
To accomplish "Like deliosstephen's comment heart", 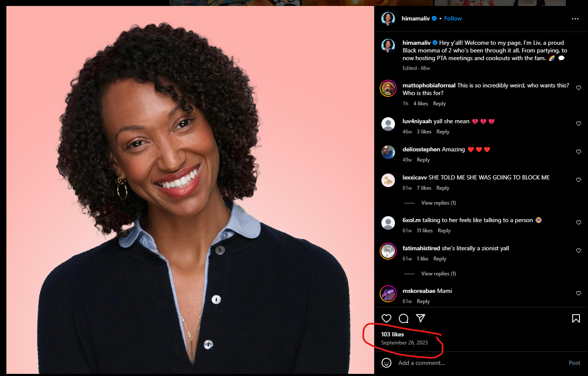I will tap(579, 152).
